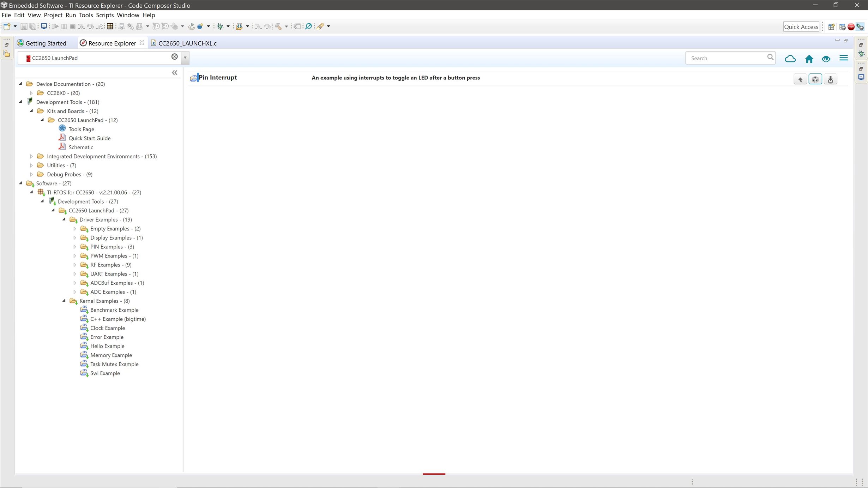
Task: Switch to the CC2650_LAUNCHXL.c tab
Action: point(187,43)
